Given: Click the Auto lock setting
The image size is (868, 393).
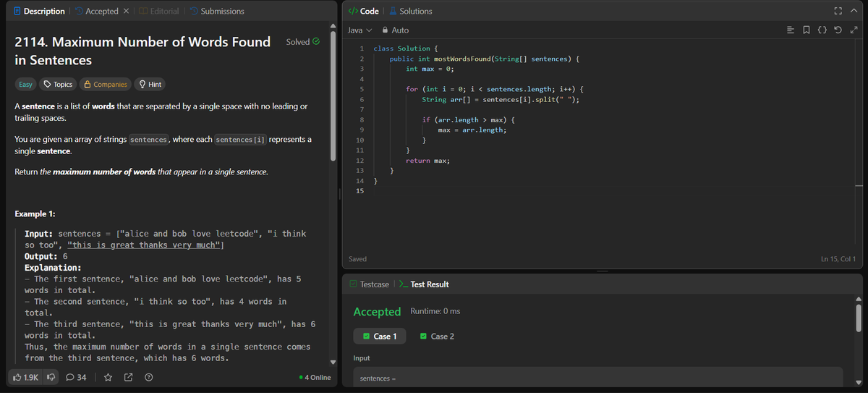Looking at the screenshot, I should tap(395, 30).
